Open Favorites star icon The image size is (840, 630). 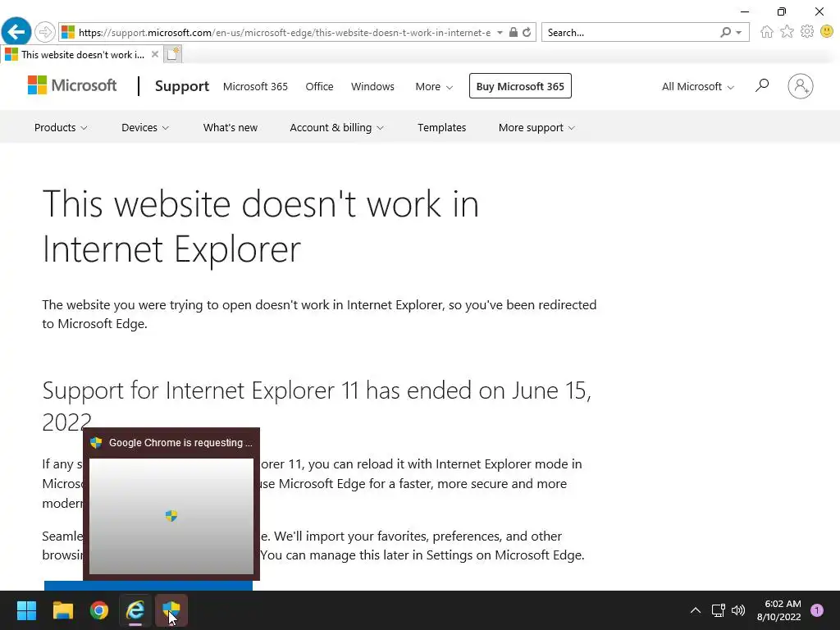787,32
